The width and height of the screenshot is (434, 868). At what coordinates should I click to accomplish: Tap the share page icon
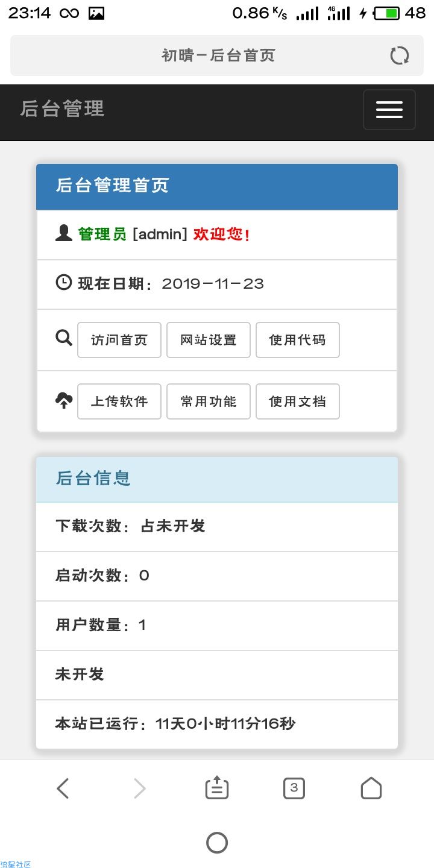coord(217,788)
